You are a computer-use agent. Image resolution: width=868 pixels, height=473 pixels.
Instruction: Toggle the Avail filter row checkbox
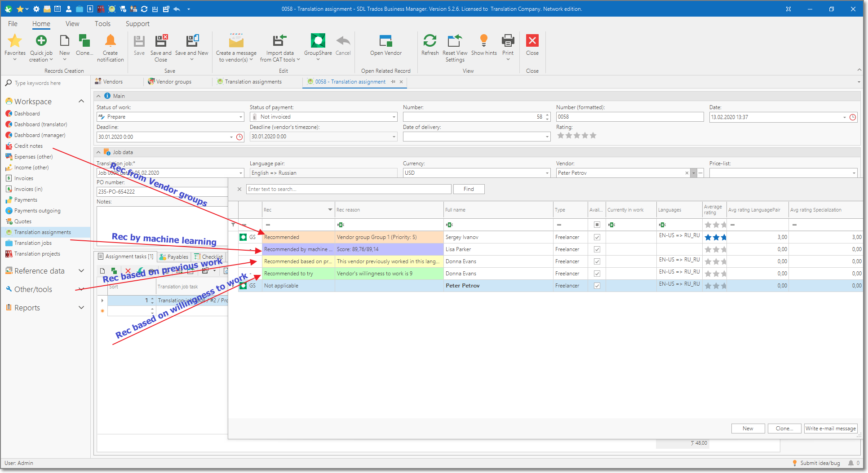[x=597, y=225]
